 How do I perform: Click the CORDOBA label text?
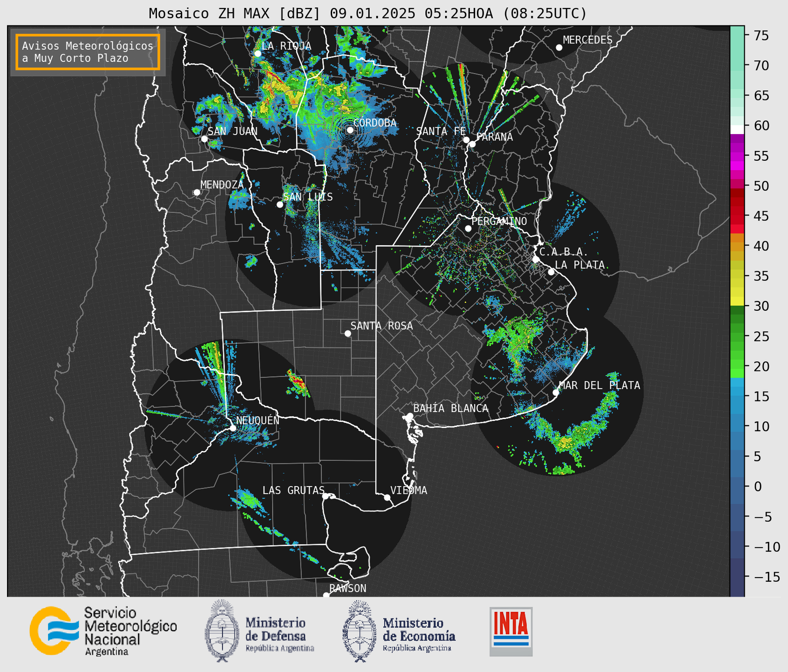(375, 123)
